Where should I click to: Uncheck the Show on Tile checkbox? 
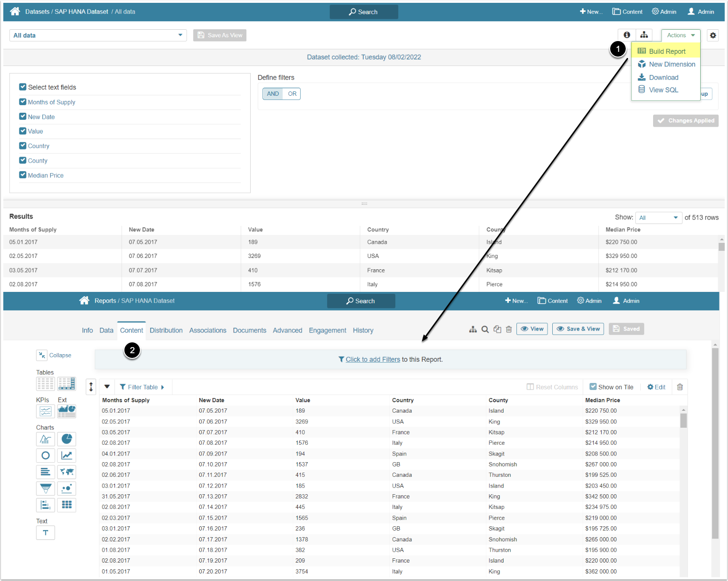593,387
